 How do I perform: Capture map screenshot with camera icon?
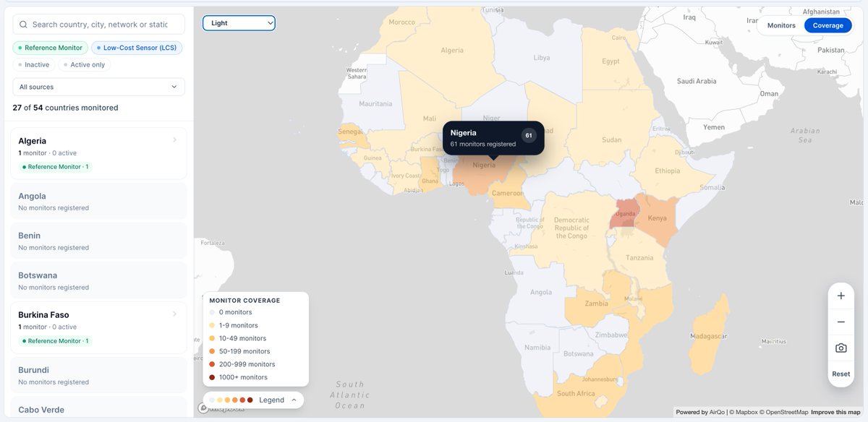coord(841,348)
